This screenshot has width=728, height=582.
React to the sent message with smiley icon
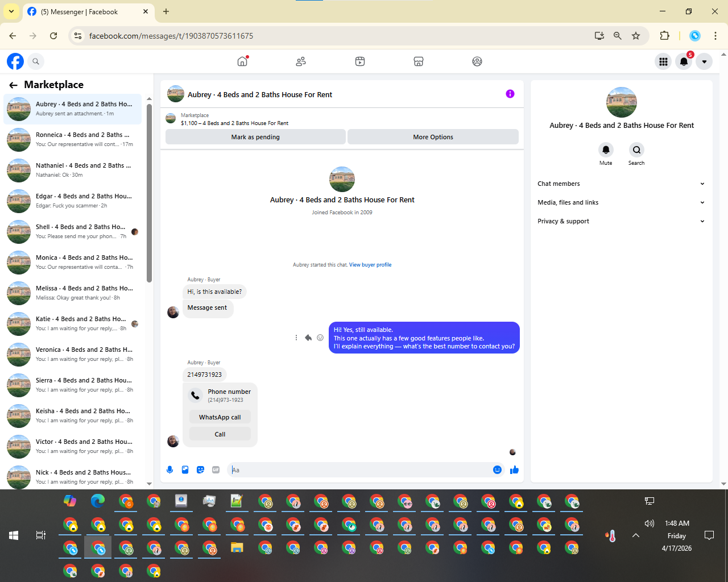point(320,338)
